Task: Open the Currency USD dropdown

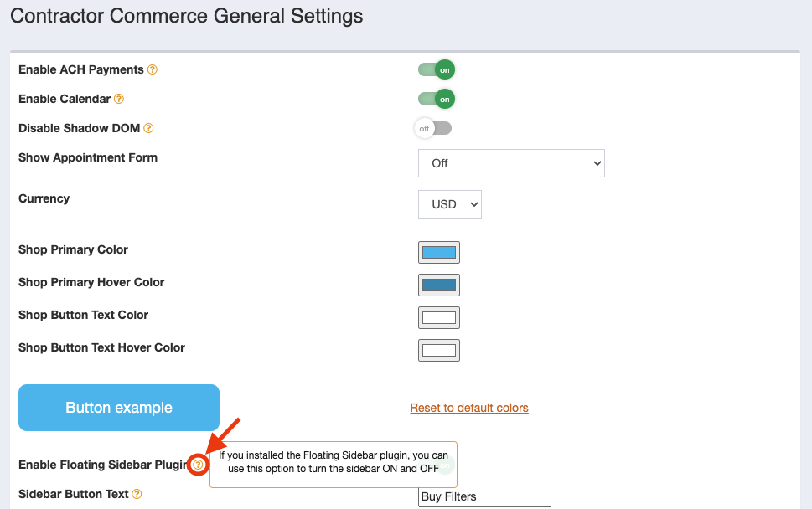Action: (449, 204)
